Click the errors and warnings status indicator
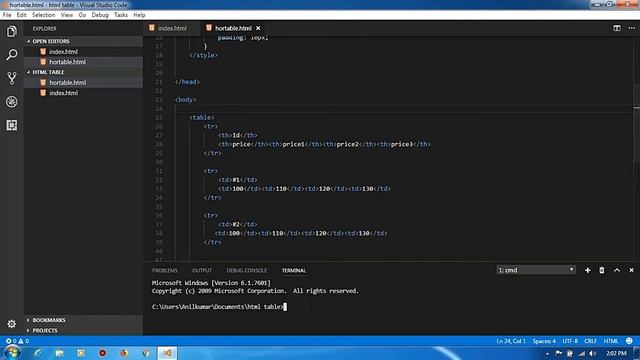This screenshot has height=360, width=640. point(17,341)
